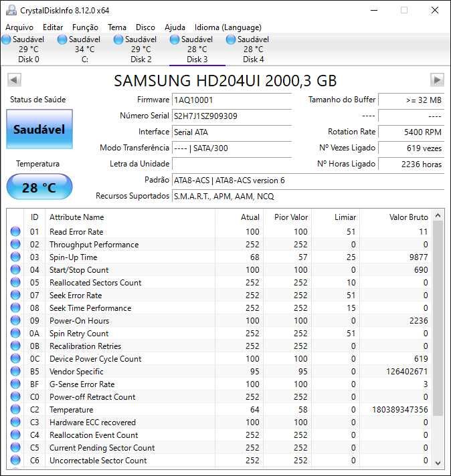This screenshot has height=476, width=451.
Task: Click the CrystalDiskInfo title bar app icon
Action: 11,10
